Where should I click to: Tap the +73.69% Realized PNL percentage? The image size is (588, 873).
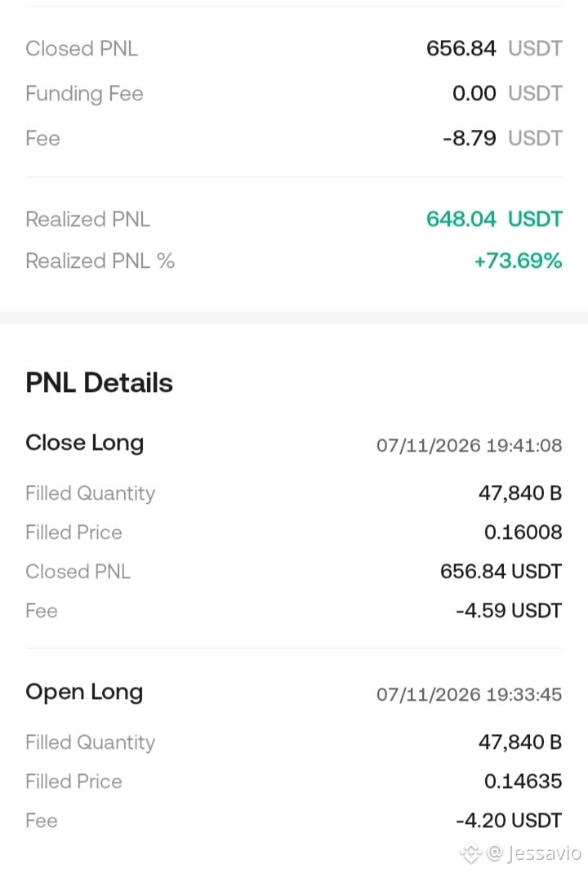click(x=518, y=261)
